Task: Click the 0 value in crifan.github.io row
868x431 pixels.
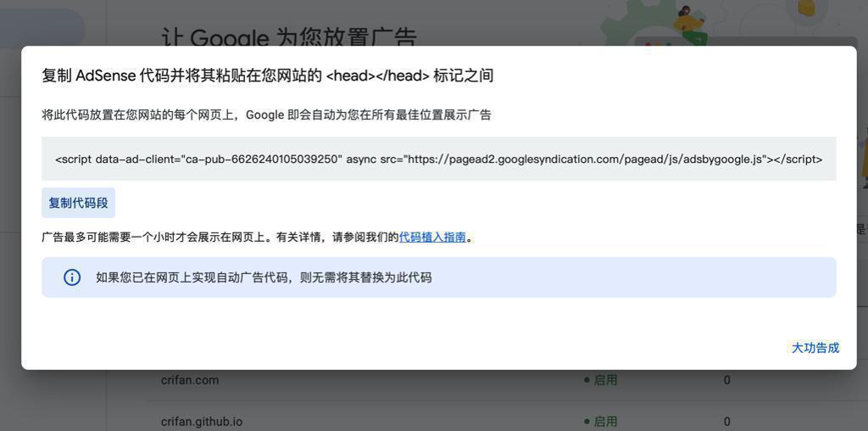Action: point(726,422)
